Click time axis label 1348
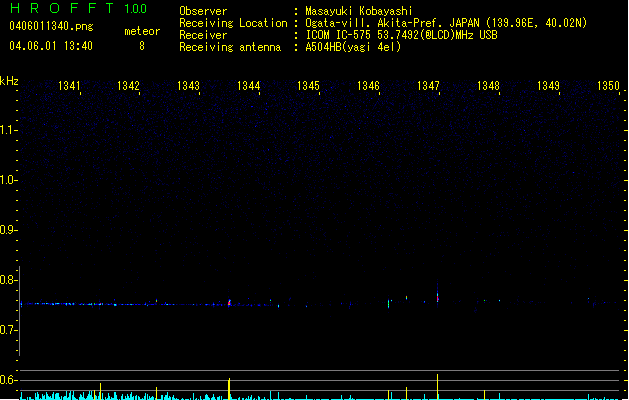 488,86
